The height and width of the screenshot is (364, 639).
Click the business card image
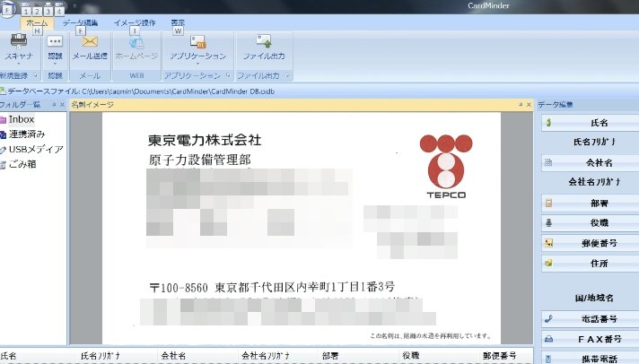[x=302, y=228]
